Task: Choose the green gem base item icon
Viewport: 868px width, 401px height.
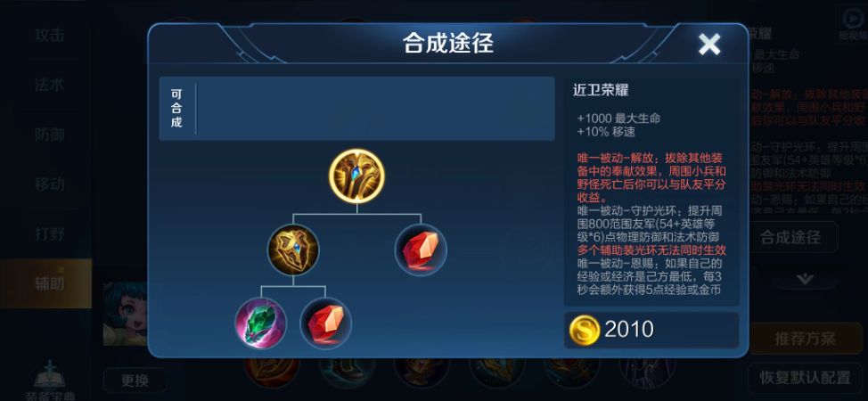Action: [261, 323]
